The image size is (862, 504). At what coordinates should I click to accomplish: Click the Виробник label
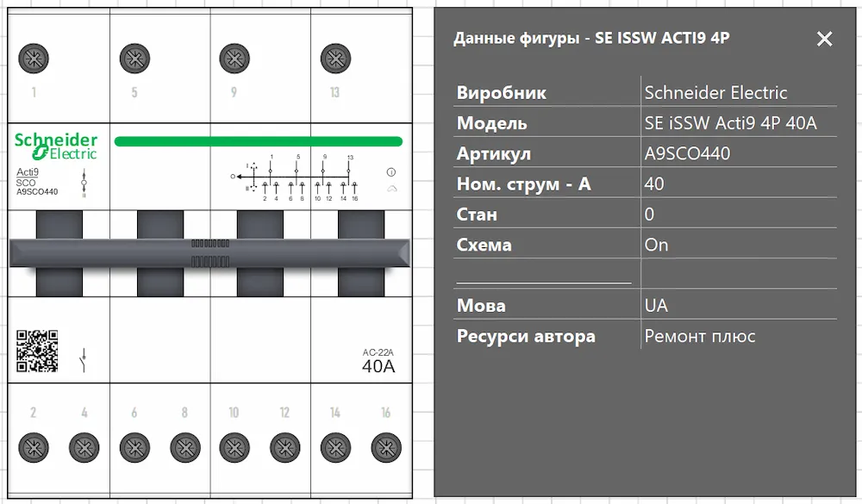(502, 92)
